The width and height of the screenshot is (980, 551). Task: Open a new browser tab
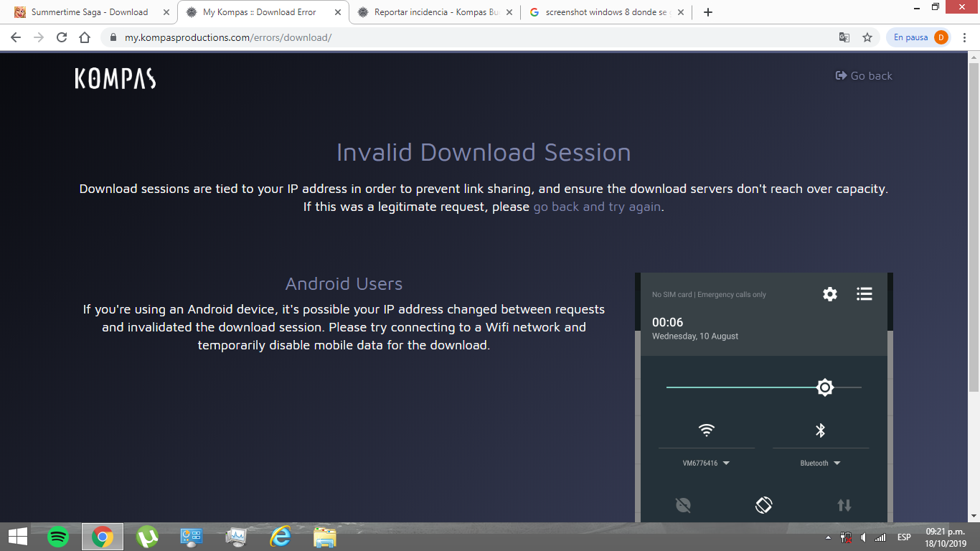(x=708, y=12)
